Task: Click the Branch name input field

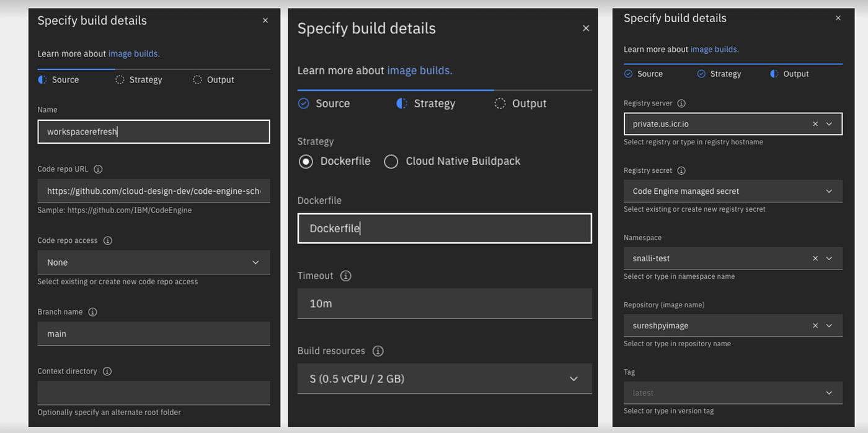Action: [x=153, y=334]
